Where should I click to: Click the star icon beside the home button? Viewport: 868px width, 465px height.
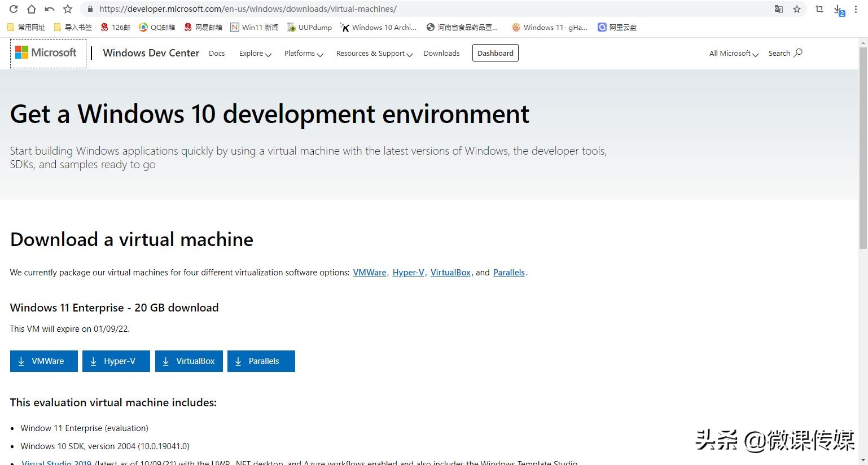tap(68, 9)
